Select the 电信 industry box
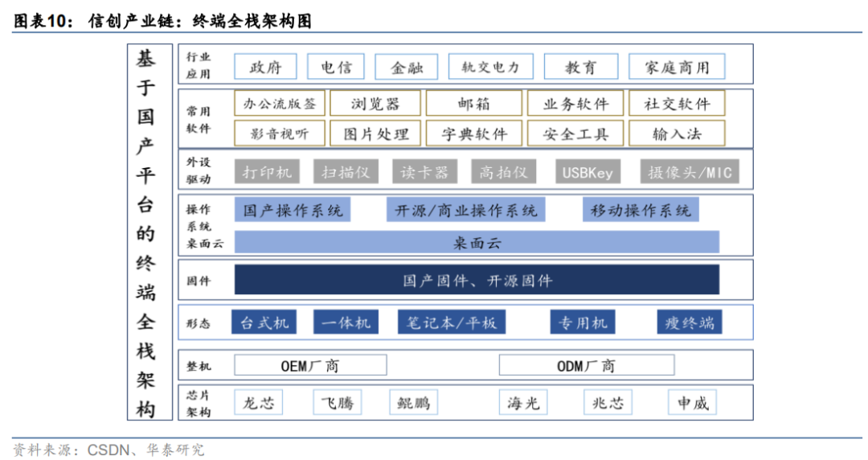 (336, 67)
